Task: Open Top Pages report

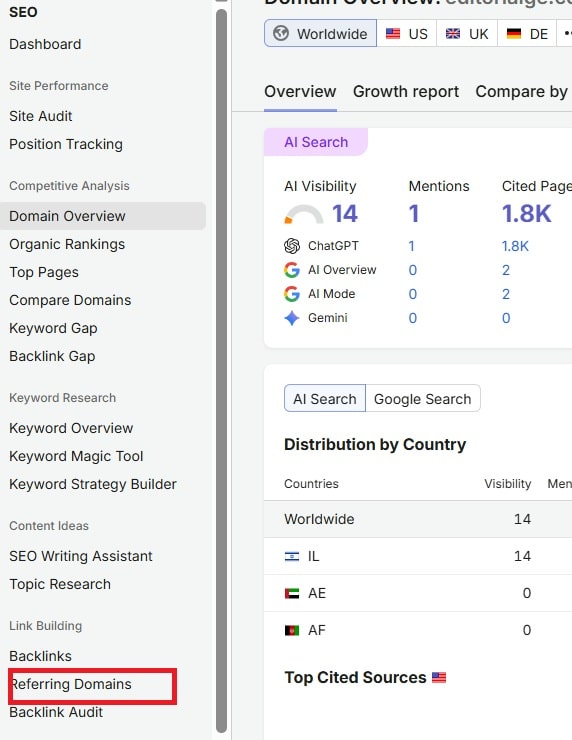Action: 44,272
